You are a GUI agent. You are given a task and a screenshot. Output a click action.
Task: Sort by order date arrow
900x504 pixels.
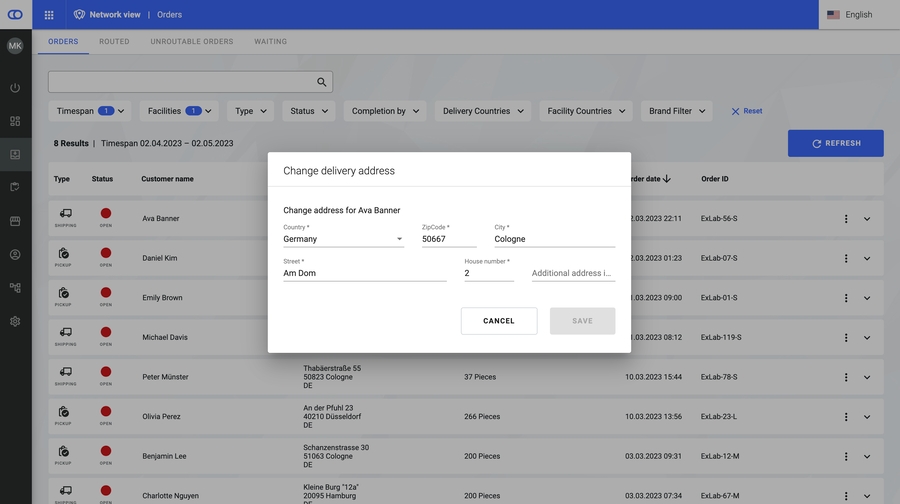tap(667, 179)
